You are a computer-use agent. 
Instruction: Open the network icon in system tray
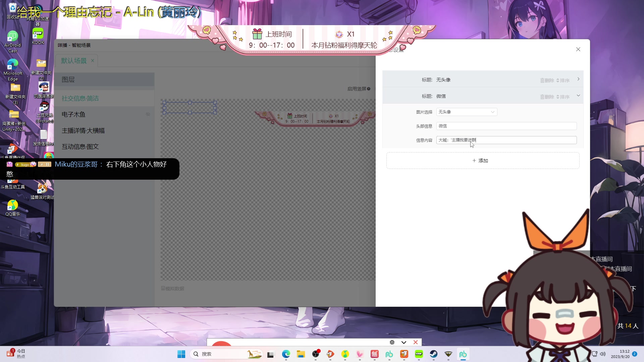click(x=594, y=354)
